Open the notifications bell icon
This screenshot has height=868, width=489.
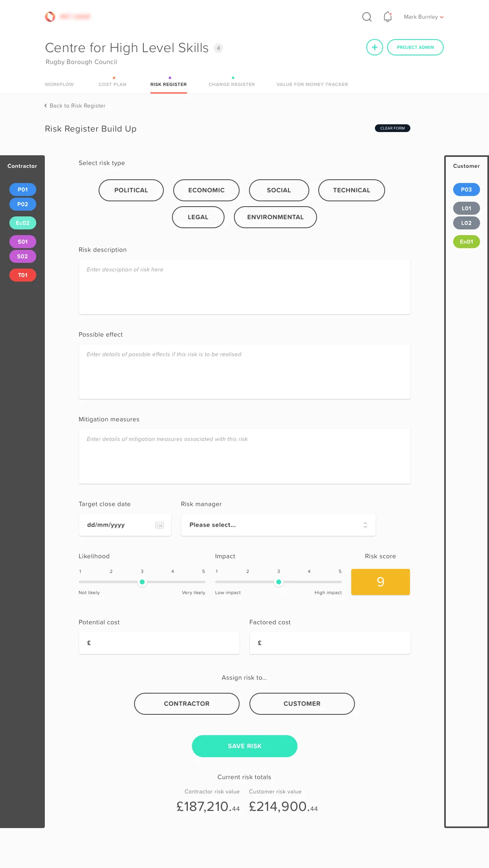(x=388, y=17)
